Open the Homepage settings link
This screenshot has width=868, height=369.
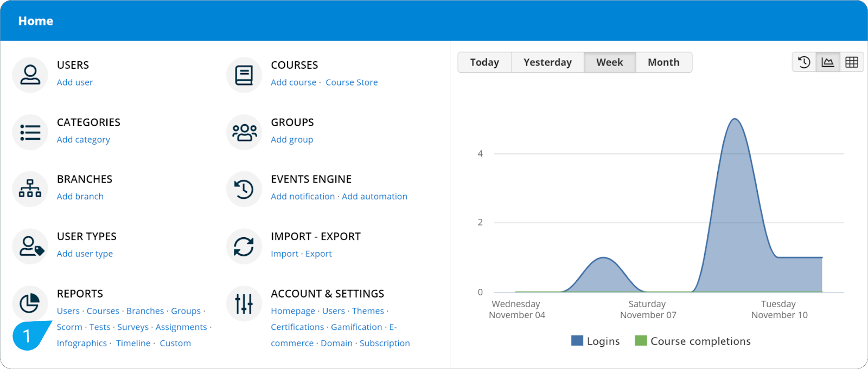click(x=293, y=311)
